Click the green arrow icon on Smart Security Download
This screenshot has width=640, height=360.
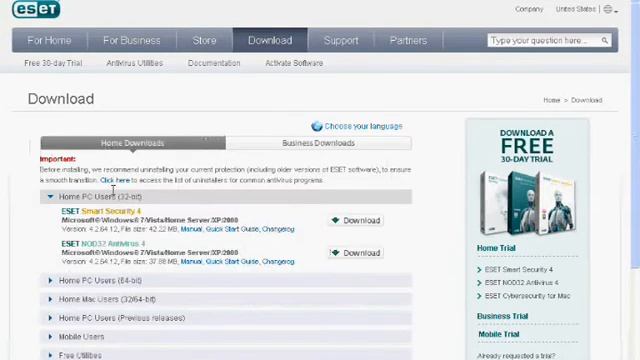tap(336, 220)
